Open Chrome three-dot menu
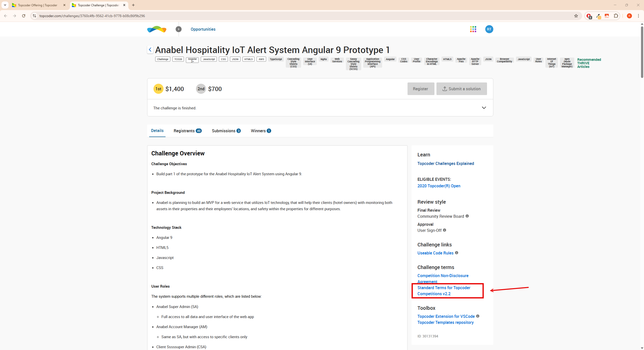 pyautogui.click(x=638, y=16)
